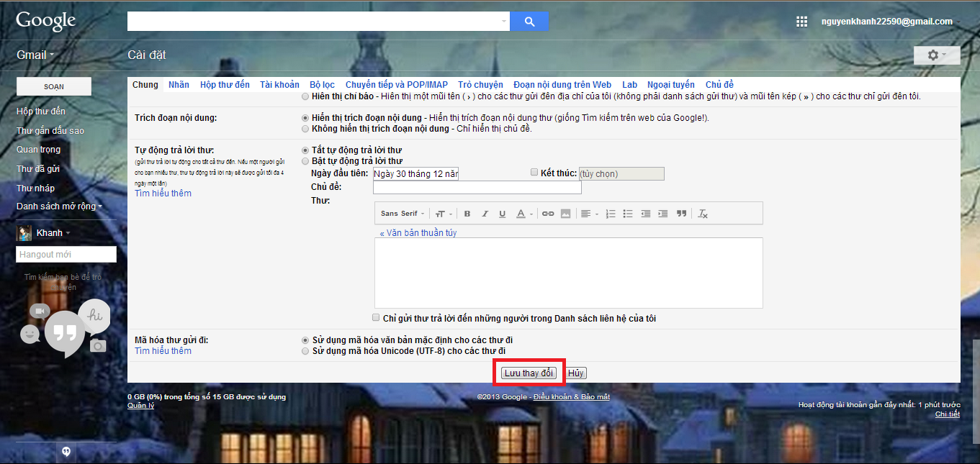
Task: Click 'Tìm hiểu thêm' under auto-reply
Action: coord(163,194)
